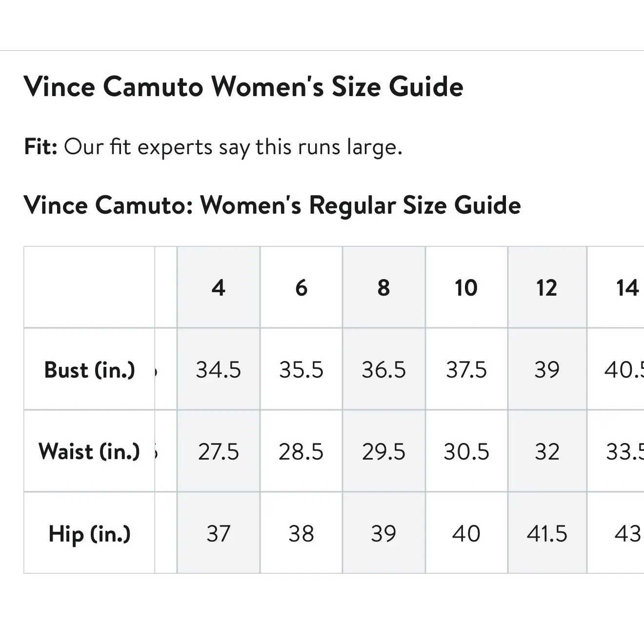Click the Bust (in.) row label

pyautogui.click(x=89, y=370)
